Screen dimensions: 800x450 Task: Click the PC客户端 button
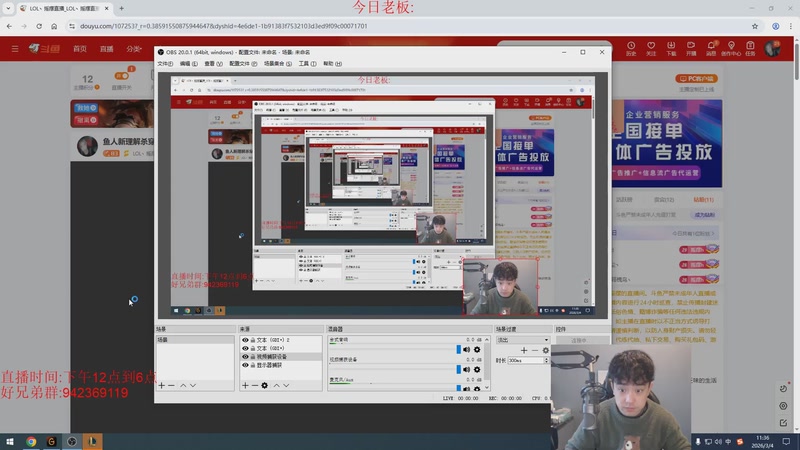pos(696,79)
